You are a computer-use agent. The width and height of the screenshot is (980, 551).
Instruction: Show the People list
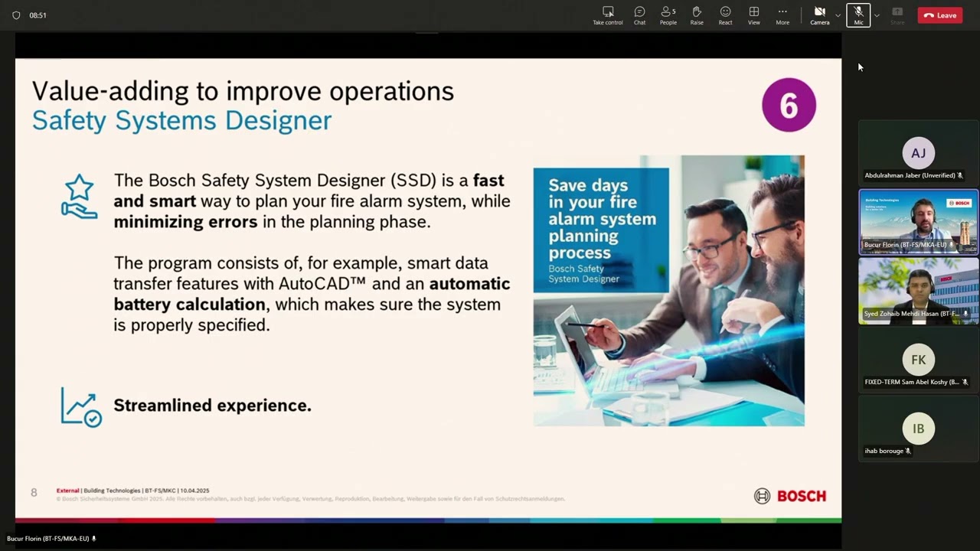pos(668,15)
